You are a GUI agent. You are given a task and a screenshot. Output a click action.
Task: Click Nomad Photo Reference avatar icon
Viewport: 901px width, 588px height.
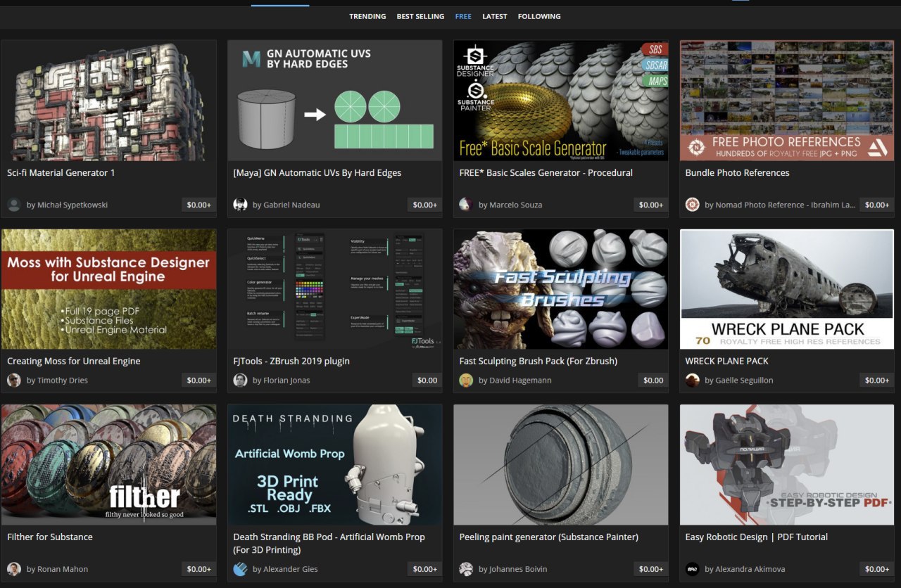pyautogui.click(x=692, y=205)
